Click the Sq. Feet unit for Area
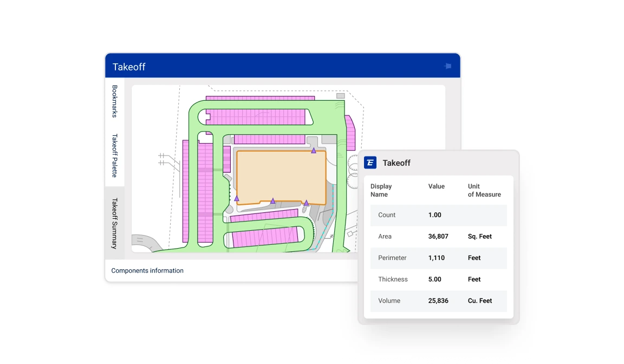Viewport: 624px width, 364px height. [480, 236]
